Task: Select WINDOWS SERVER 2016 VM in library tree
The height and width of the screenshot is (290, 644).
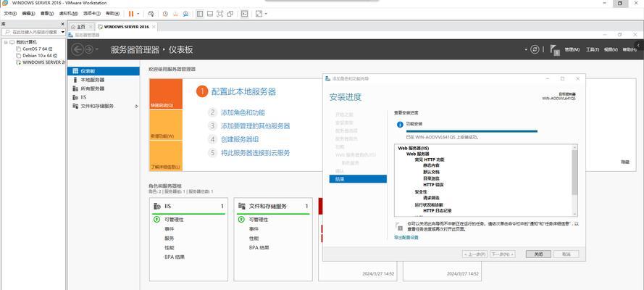Action: pyautogui.click(x=41, y=62)
